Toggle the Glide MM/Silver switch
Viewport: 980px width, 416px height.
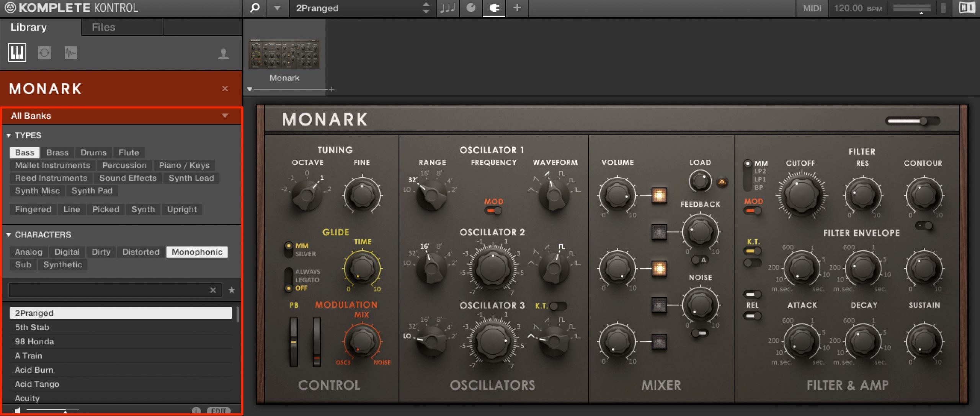(289, 250)
